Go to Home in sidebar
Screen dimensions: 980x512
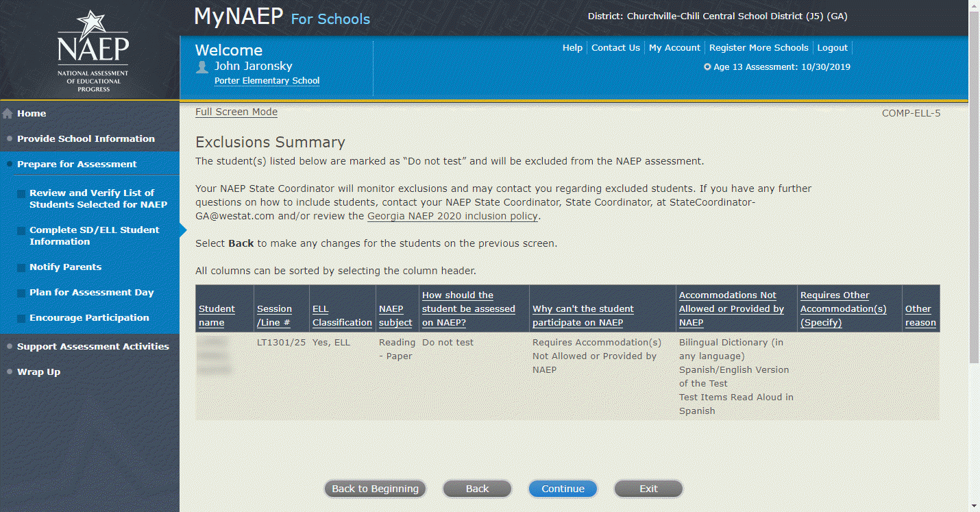32,114
